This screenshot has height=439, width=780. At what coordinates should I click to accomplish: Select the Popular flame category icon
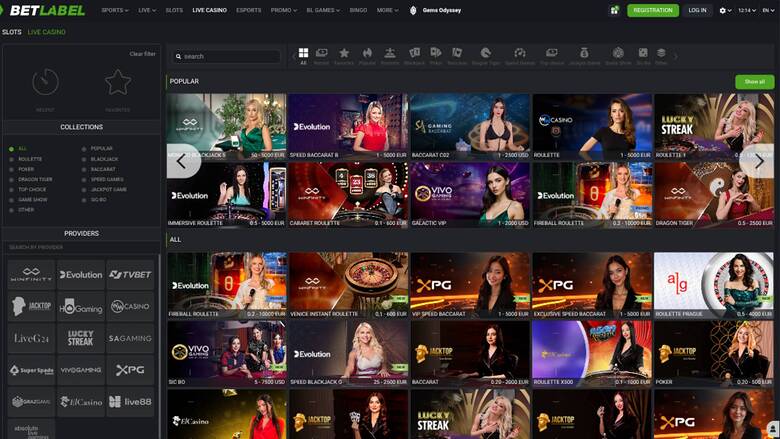367,53
